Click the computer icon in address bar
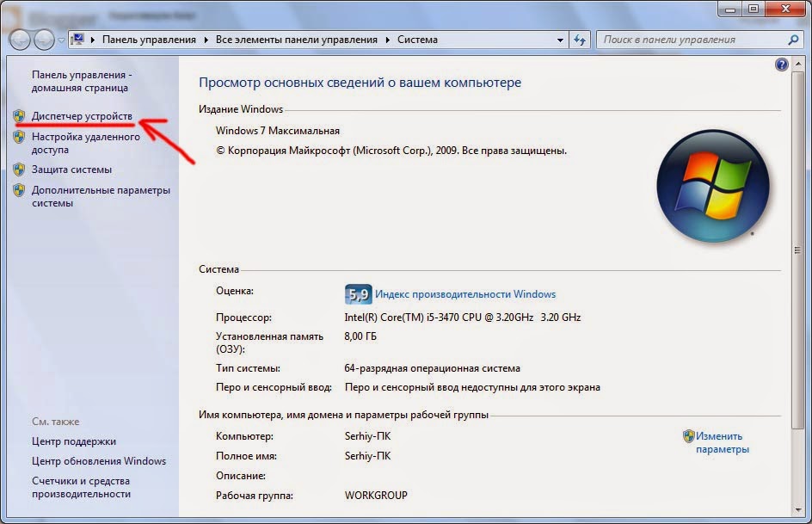The height and width of the screenshot is (524, 812). 77,40
